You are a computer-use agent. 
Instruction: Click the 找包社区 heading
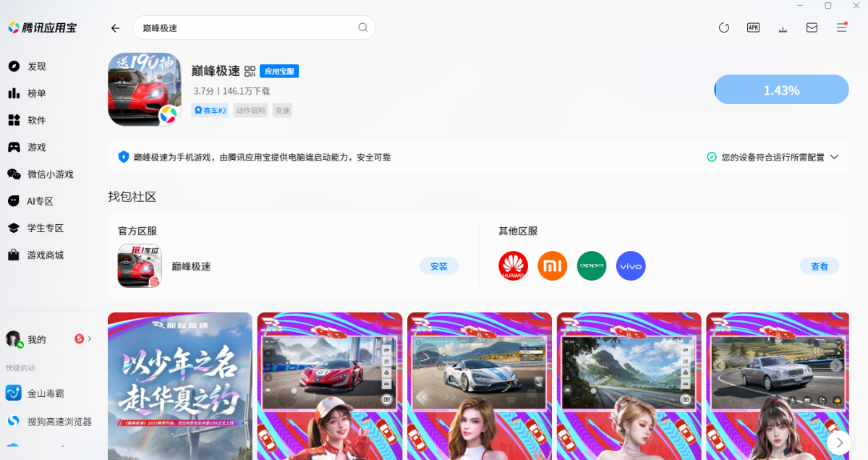[132, 197]
